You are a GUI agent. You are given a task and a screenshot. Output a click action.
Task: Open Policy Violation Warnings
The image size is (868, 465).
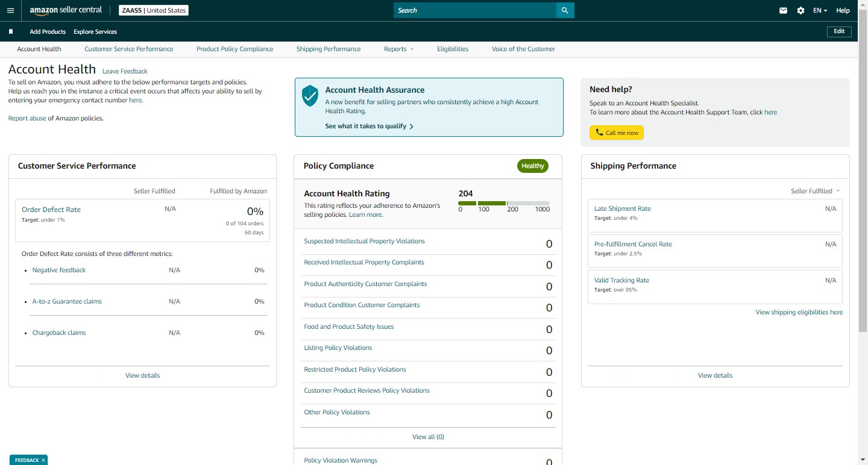(x=341, y=460)
